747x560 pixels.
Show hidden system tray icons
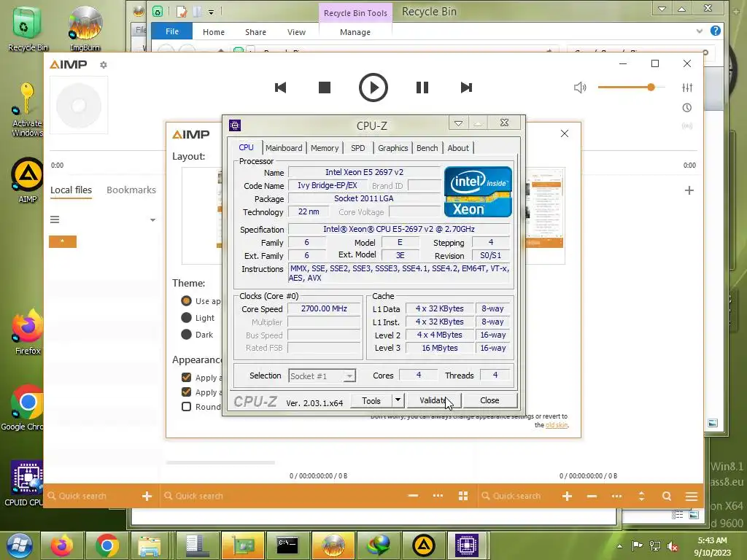pyautogui.click(x=619, y=546)
